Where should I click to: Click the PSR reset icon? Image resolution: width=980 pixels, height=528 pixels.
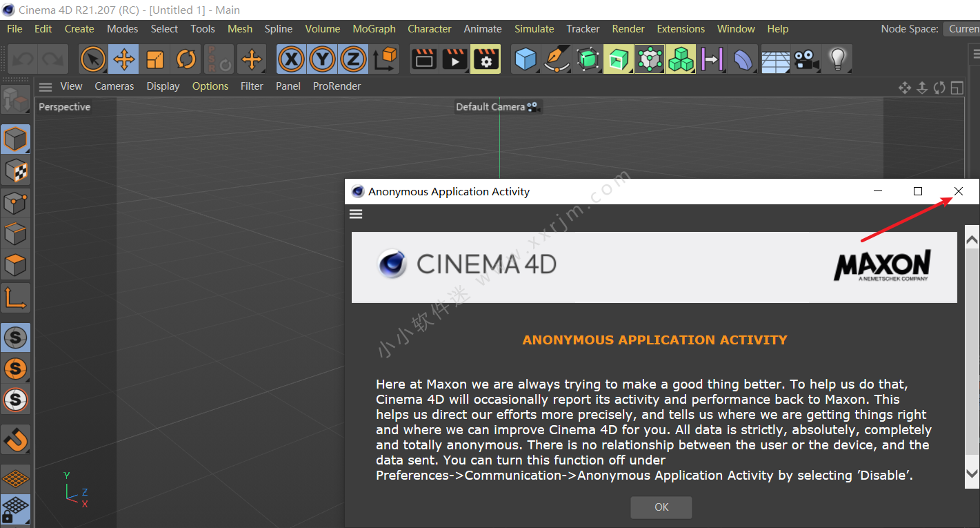[x=219, y=59]
